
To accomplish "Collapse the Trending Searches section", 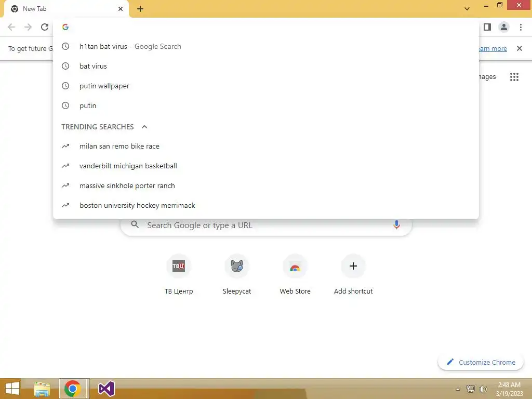I will (x=144, y=127).
